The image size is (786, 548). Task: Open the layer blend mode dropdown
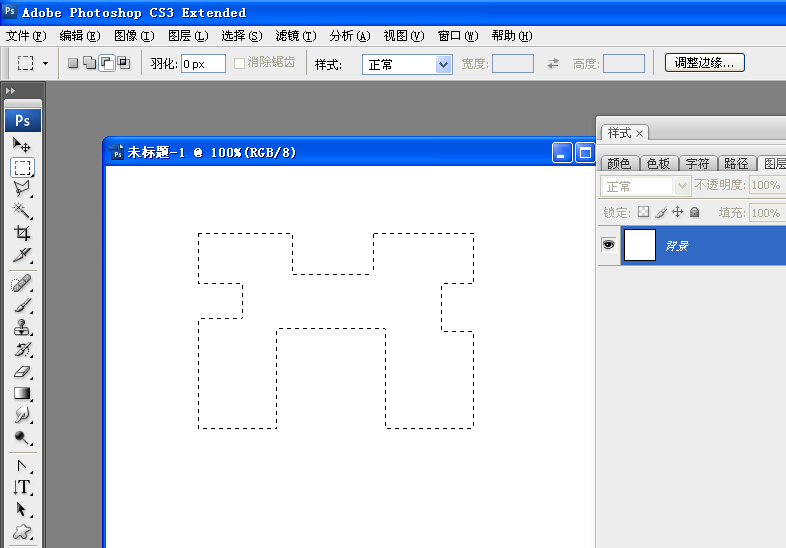(645, 186)
